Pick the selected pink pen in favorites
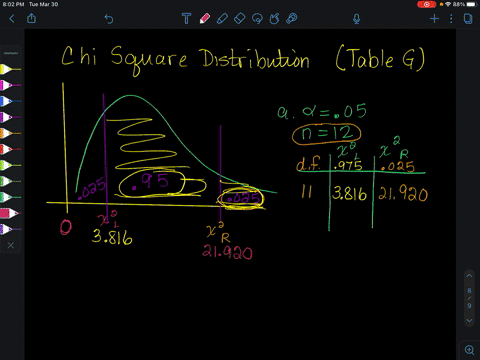This screenshot has width=480, height=360. coord(10,213)
